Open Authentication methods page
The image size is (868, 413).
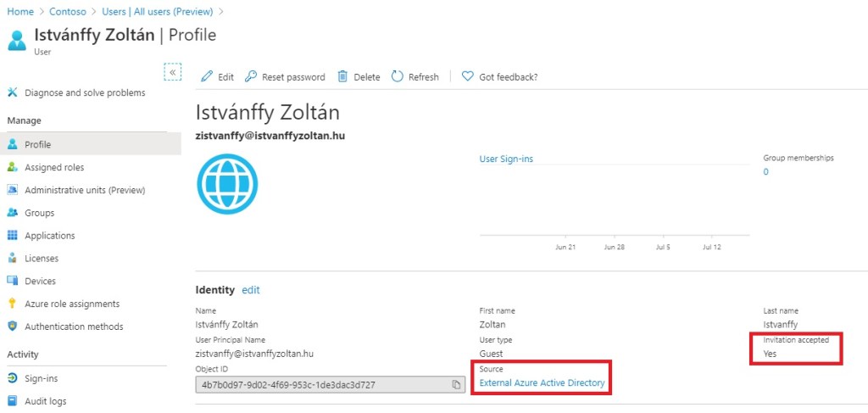74,326
